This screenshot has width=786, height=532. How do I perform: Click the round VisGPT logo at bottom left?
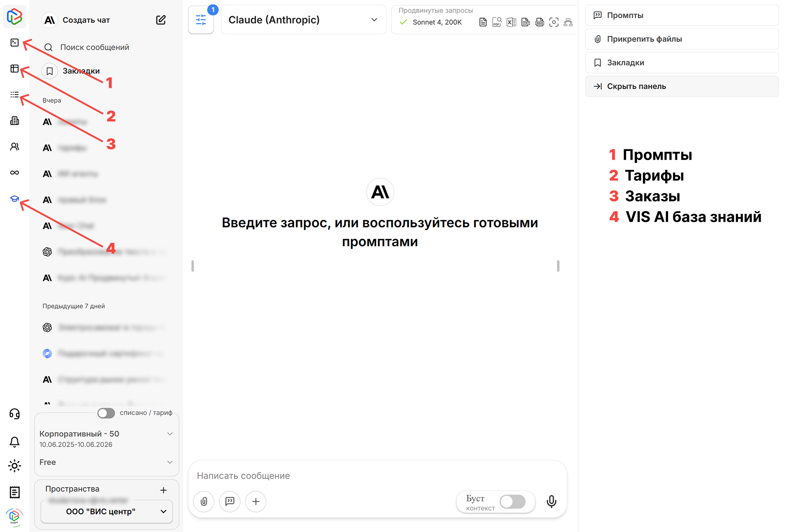15,517
